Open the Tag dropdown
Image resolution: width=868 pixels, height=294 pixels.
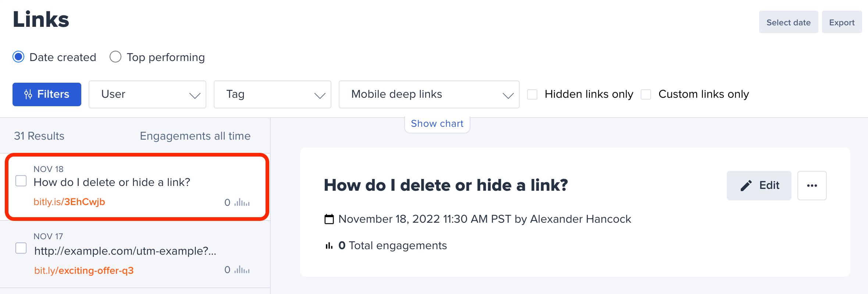pyautogui.click(x=272, y=94)
